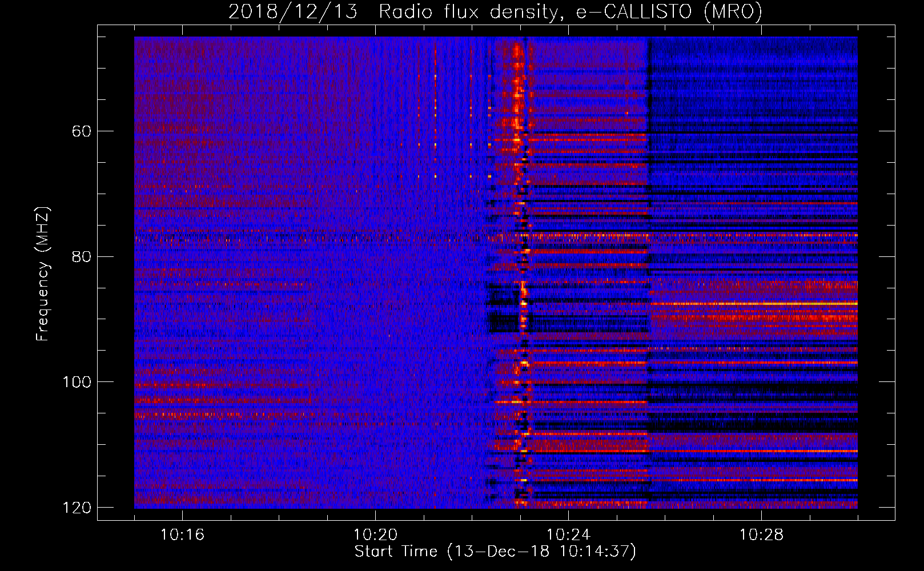924x571 pixels.
Task: Click the 80 frequency tick label
Action: (x=82, y=256)
